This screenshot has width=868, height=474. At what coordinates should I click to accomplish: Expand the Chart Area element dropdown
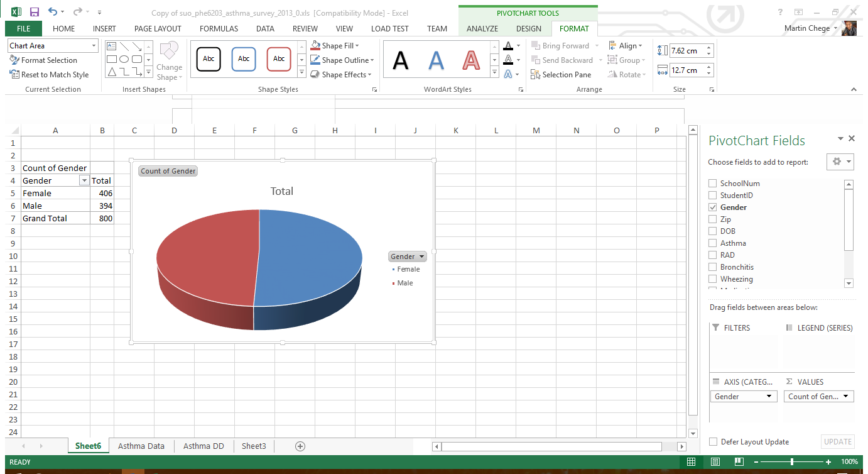94,46
